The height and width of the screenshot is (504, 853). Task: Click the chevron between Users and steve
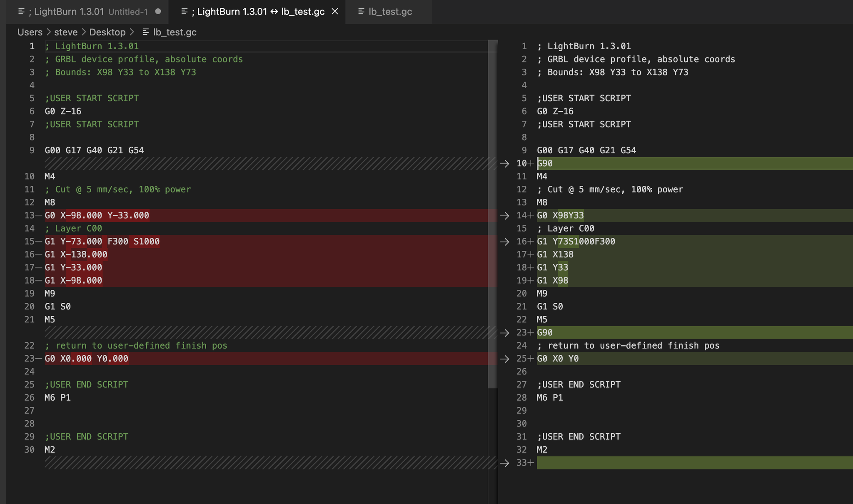(49, 32)
